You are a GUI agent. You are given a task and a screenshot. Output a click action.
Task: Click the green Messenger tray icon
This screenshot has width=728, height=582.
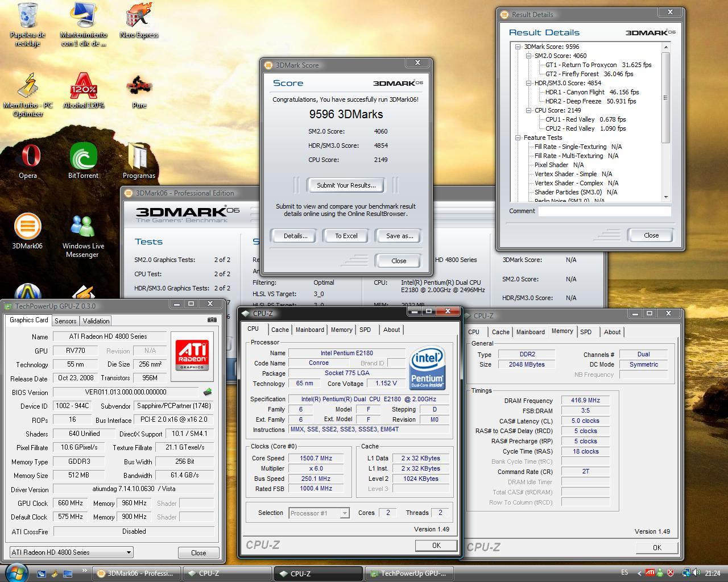660,573
